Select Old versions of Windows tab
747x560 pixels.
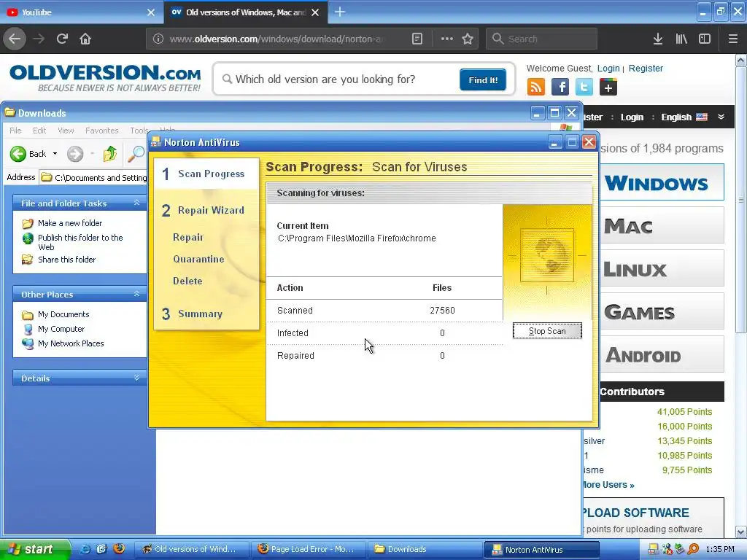tap(246, 12)
